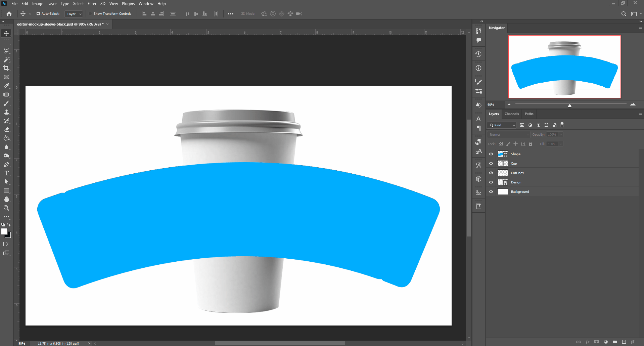
Task: Select the Design layer
Action: [516, 182]
